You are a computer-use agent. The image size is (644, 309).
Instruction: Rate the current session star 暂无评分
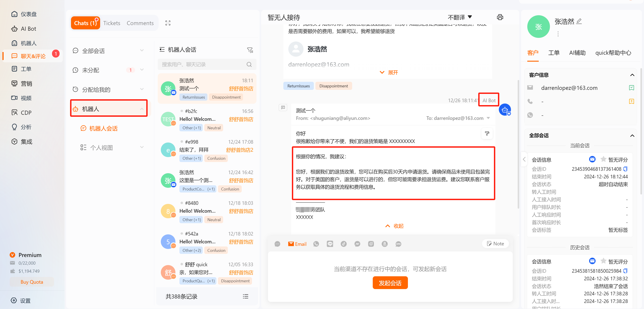pos(603,159)
